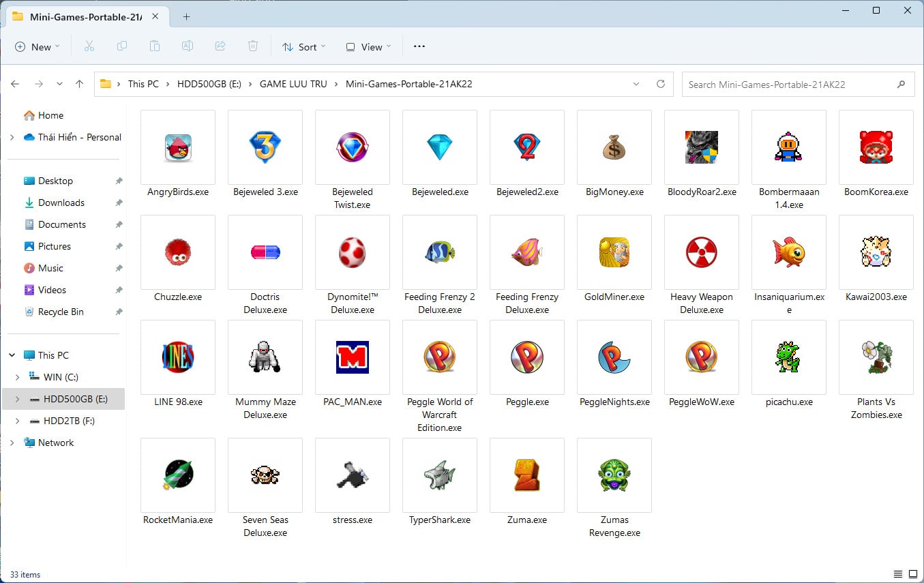Image resolution: width=924 pixels, height=583 pixels.
Task: Select GoldMiner.exe icon
Action: point(614,252)
